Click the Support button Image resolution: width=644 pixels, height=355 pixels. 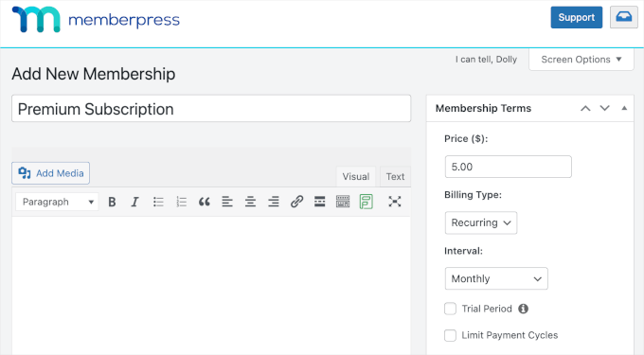[576, 17]
